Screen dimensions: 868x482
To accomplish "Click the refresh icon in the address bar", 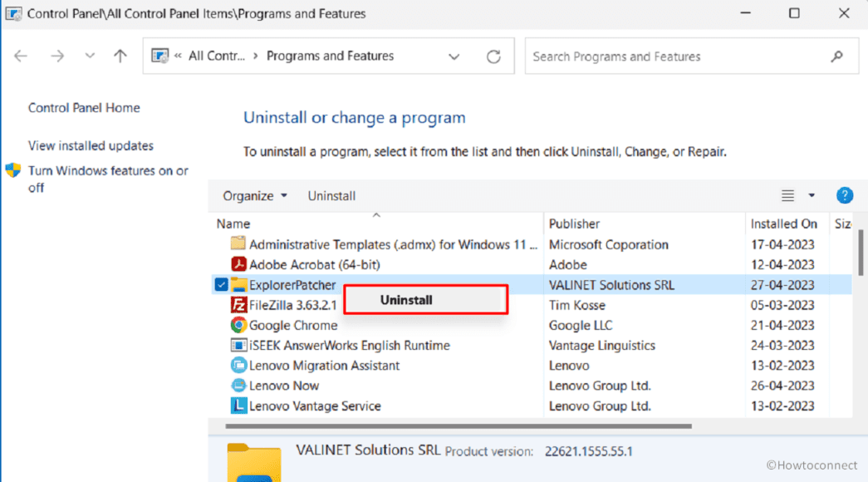I will tap(493, 56).
